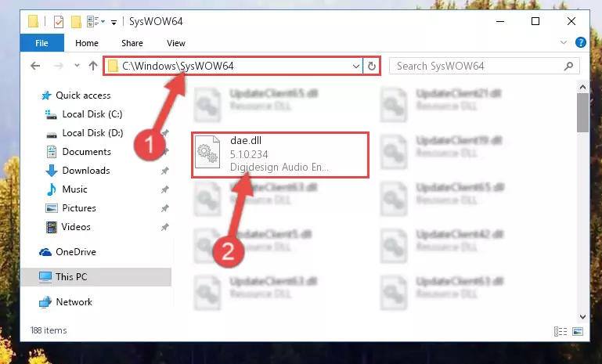Refresh the SysWOW64 folder

371,66
